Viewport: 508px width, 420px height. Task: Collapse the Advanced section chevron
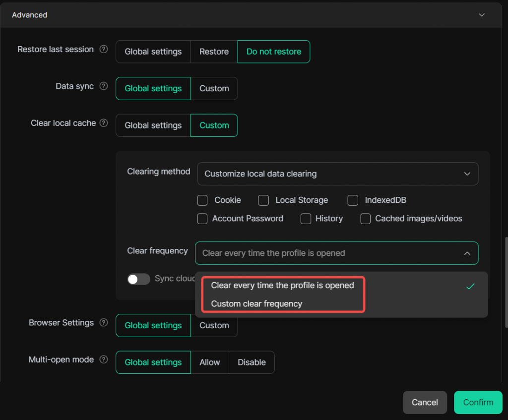(481, 15)
